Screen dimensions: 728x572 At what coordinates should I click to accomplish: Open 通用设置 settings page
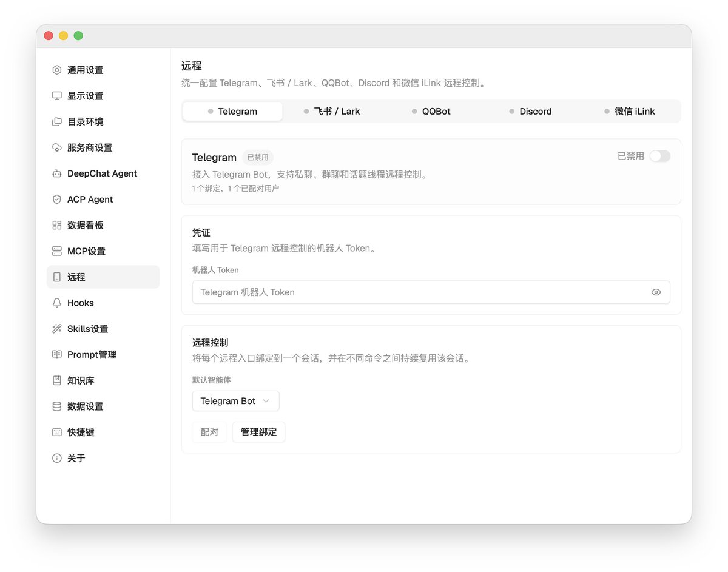click(x=103, y=70)
